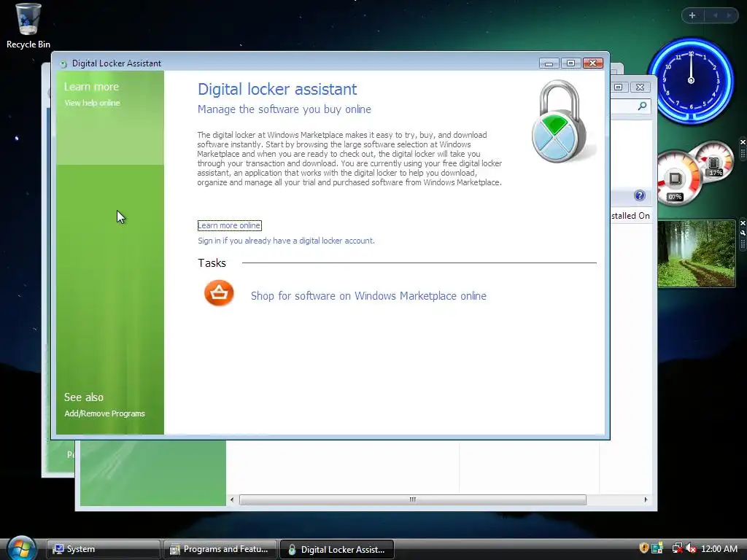
Task: Select Digital Locker Assistant taskbar button
Action: point(337,549)
